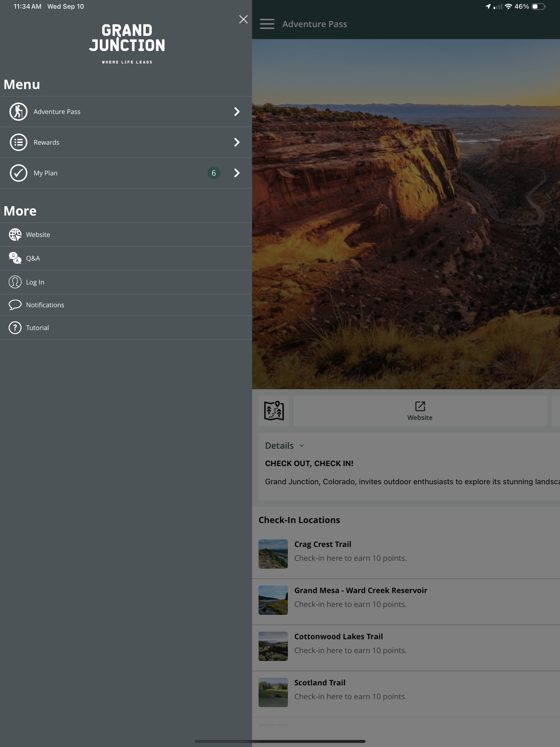560x747 pixels.
Task: Click the Check-In Locations heading
Action: 299,520
